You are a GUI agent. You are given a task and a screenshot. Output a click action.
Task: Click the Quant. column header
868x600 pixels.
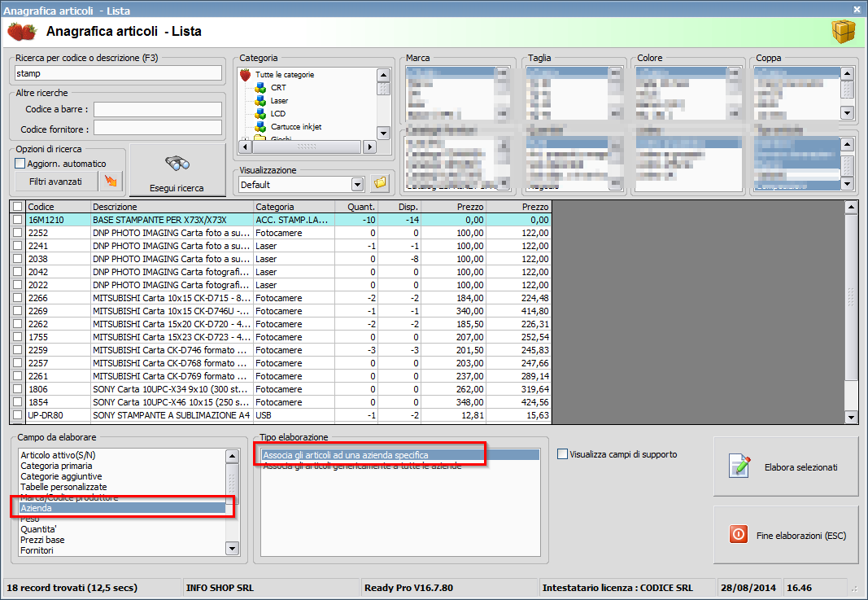(x=356, y=207)
